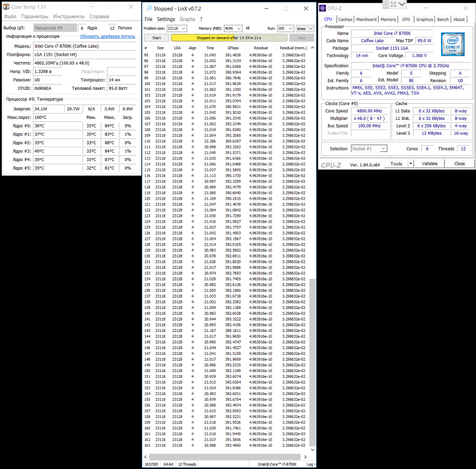The height and width of the screenshot is (469, 476).
Task: Click the Частота value field in Core Temp
Action: pos(85,63)
